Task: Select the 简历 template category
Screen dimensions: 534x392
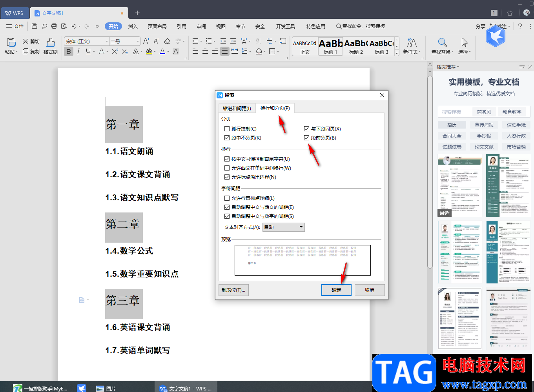Action: tap(452, 125)
